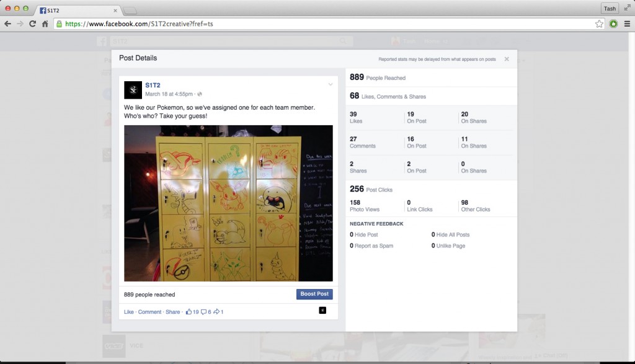Image resolution: width=635 pixels, height=364 pixels.
Task: Open a new browser tab
Action: pos(130,11)
